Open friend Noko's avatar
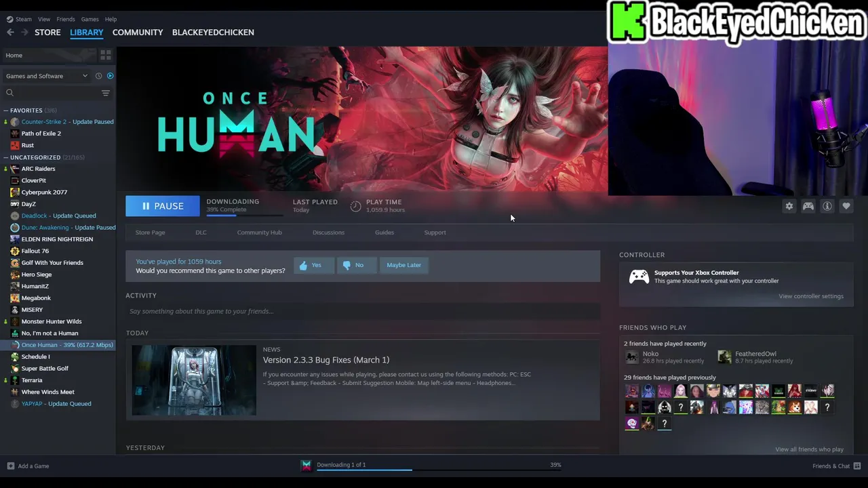This screenshot has width=868, height=488. click(632, 357)
